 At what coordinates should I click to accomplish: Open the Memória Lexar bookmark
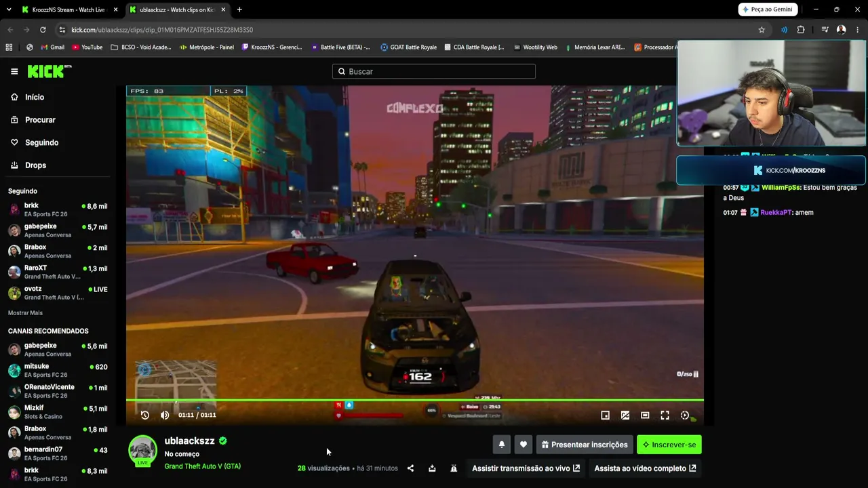[595, 47]
